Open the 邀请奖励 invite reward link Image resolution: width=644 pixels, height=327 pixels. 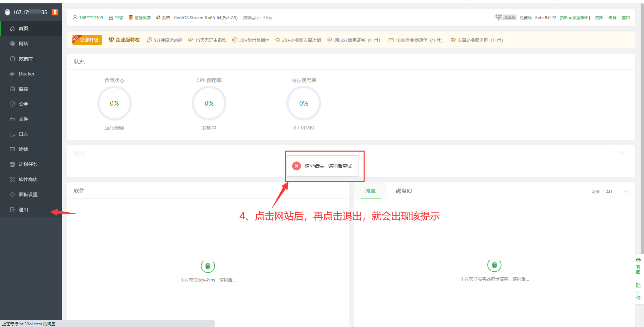click(140, 17)
